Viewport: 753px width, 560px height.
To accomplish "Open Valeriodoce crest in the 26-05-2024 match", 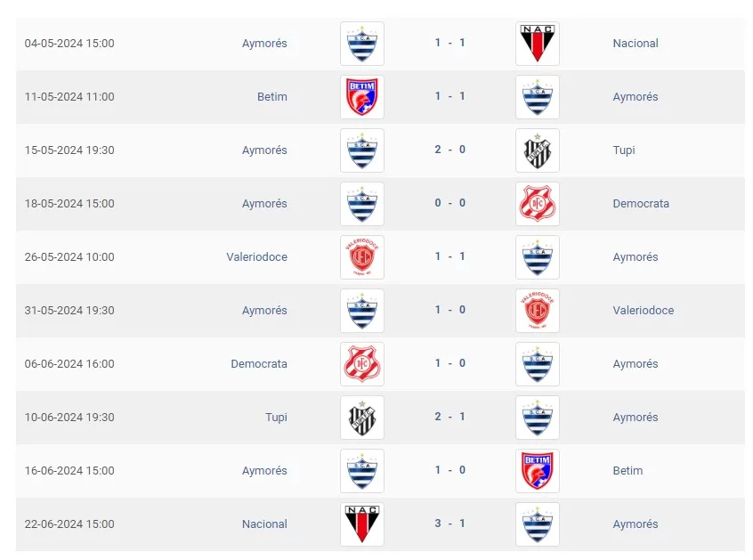I will click(x=362, y=257).
